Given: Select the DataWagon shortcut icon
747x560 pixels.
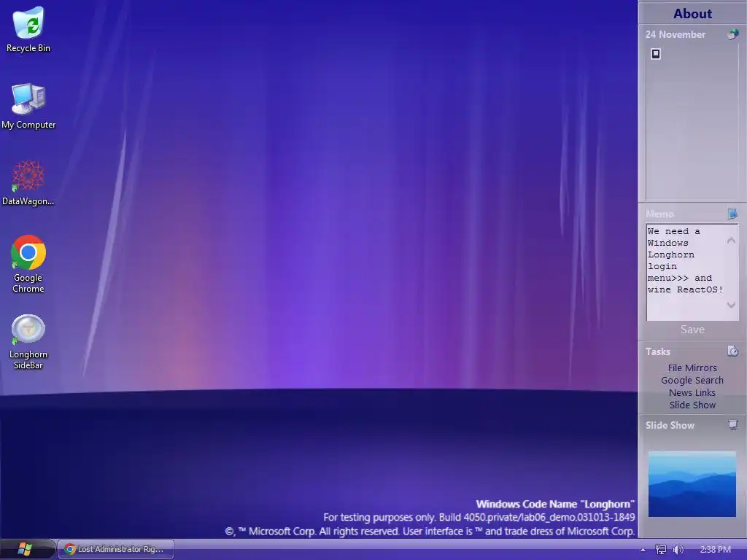Looking at the screenshot, I should pos(28,183).
